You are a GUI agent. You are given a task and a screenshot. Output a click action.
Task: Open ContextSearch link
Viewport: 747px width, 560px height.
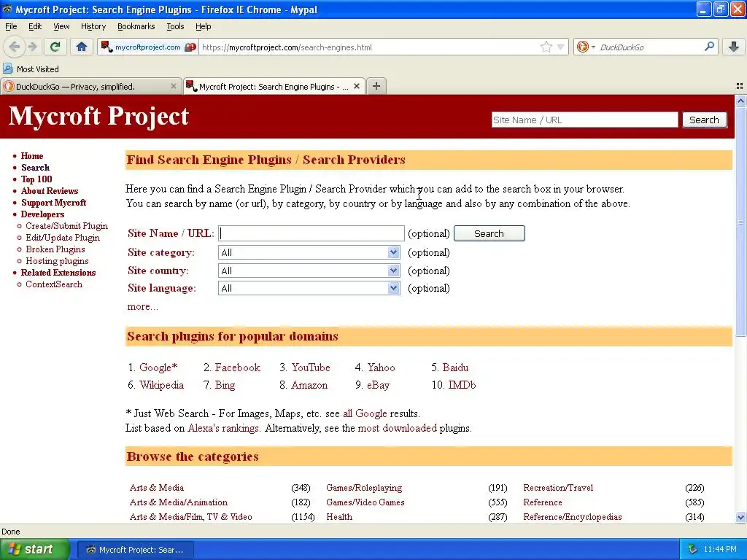pos(54,284)
